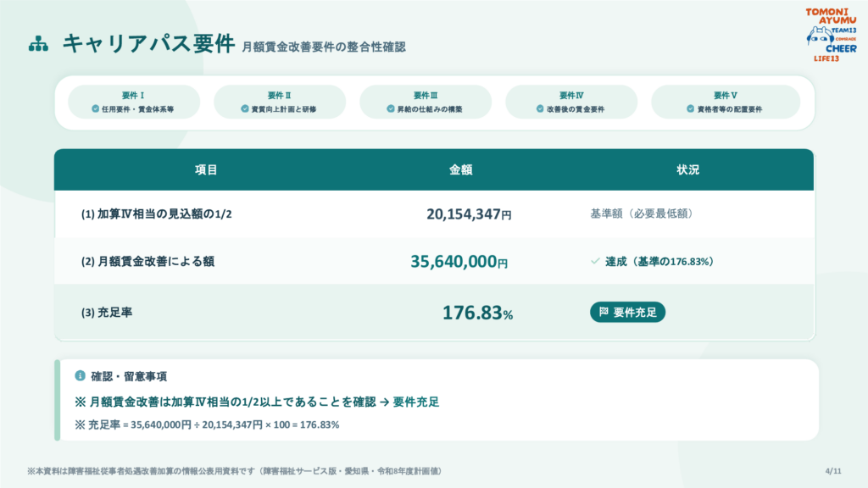Select the 要件Ⅲ tab

(426, 102)
